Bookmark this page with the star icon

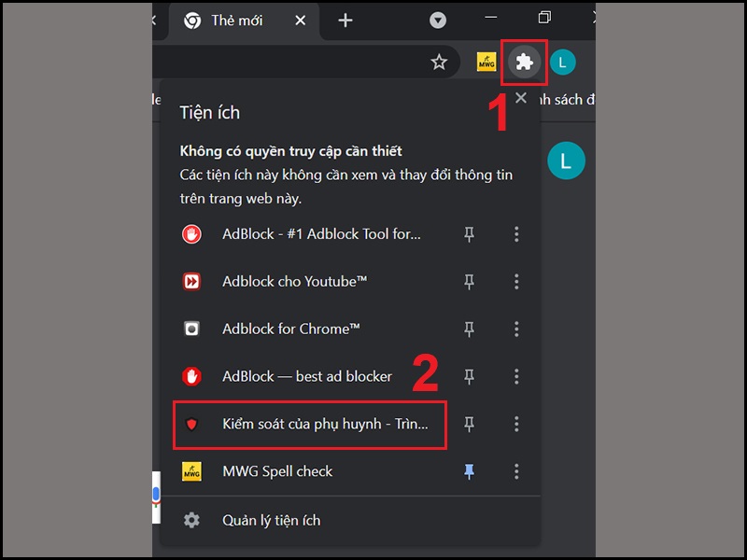439,62
